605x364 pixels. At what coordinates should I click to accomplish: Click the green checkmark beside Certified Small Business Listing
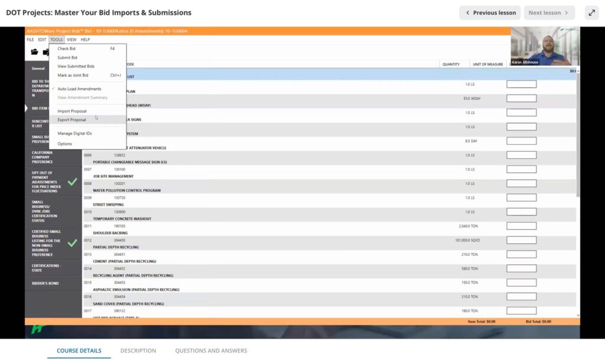[72, 242]
